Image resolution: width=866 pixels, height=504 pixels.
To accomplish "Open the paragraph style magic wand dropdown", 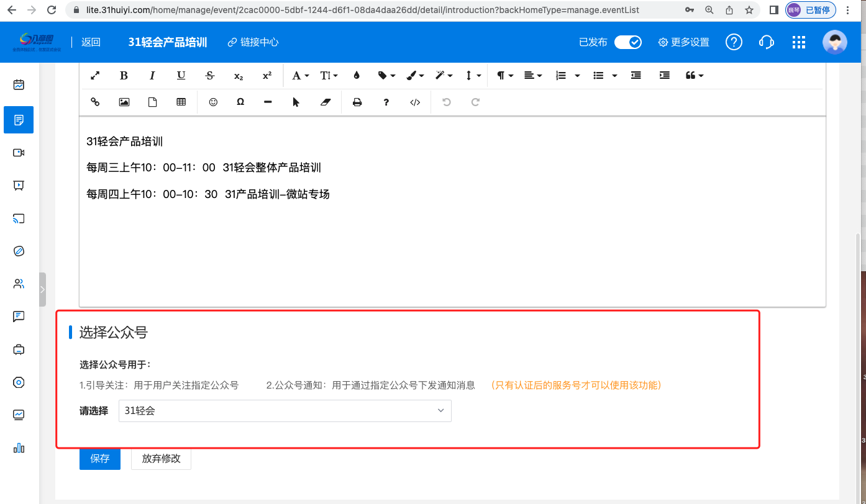I will pyautogui.click(x=444, y=75).
